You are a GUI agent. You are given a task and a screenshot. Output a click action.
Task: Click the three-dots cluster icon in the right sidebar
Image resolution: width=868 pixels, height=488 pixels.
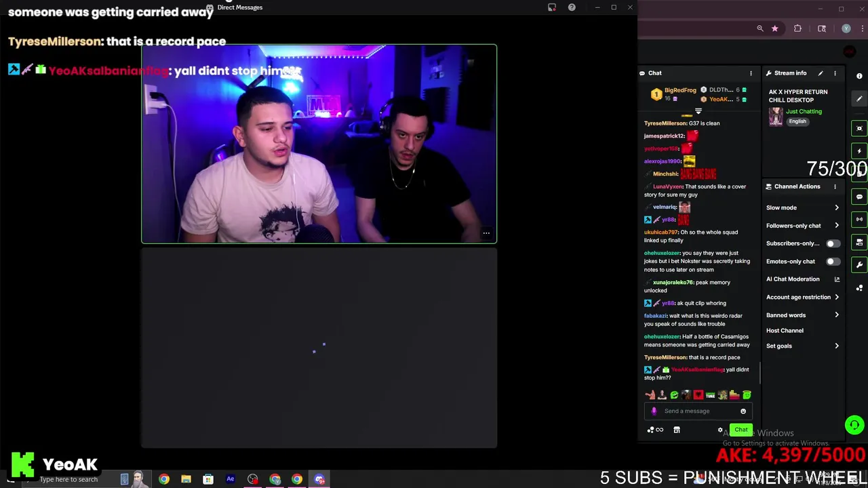point(859,288)
